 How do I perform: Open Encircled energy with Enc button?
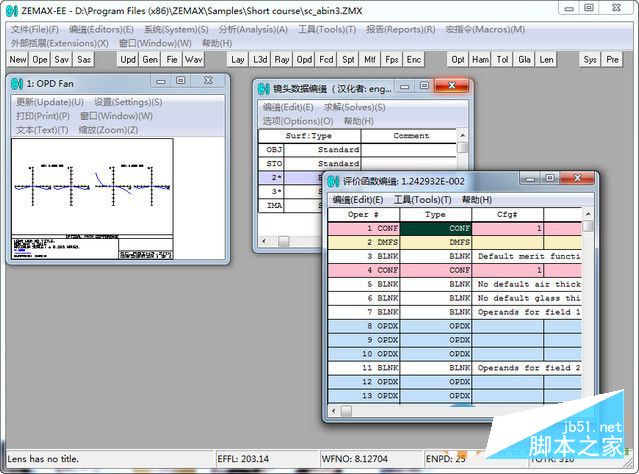pyautogui.click(x=414, y=60)
